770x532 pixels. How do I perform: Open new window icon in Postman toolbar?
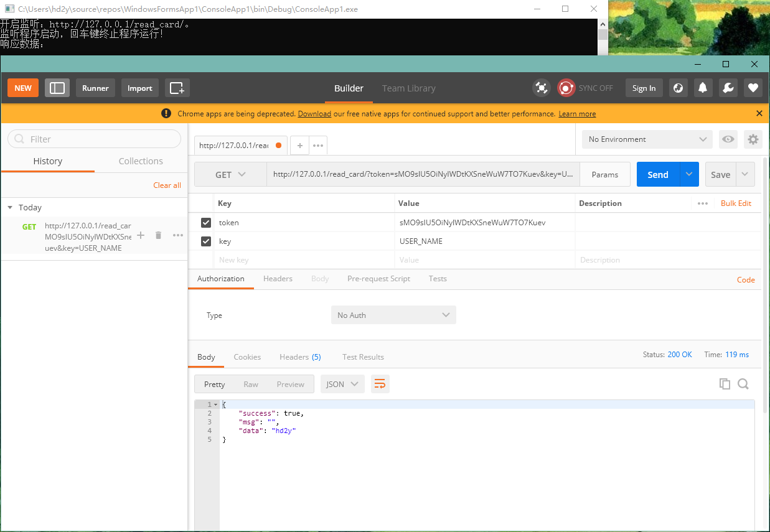(177, 88)
